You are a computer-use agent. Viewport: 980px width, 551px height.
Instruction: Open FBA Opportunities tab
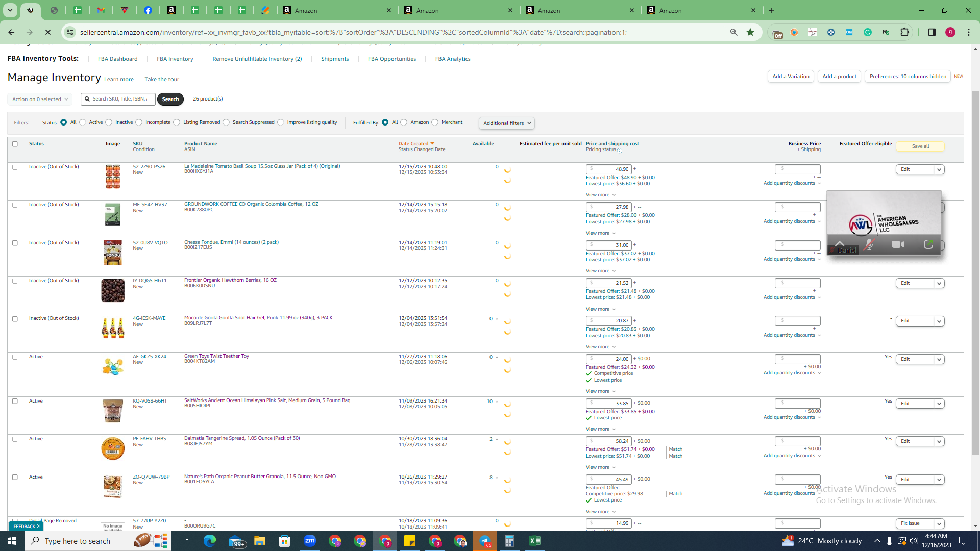[392, 59]
